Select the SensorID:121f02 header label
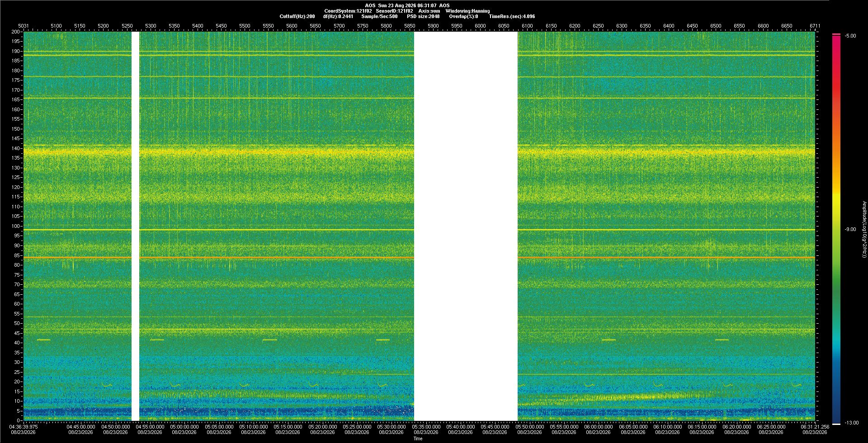This screenshot has width=868, height=443. coord(394,11)
